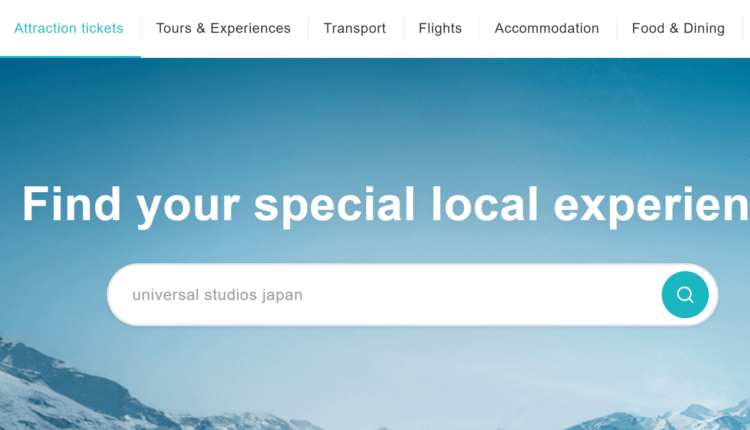Go to the Flights tab

[440, 28]
